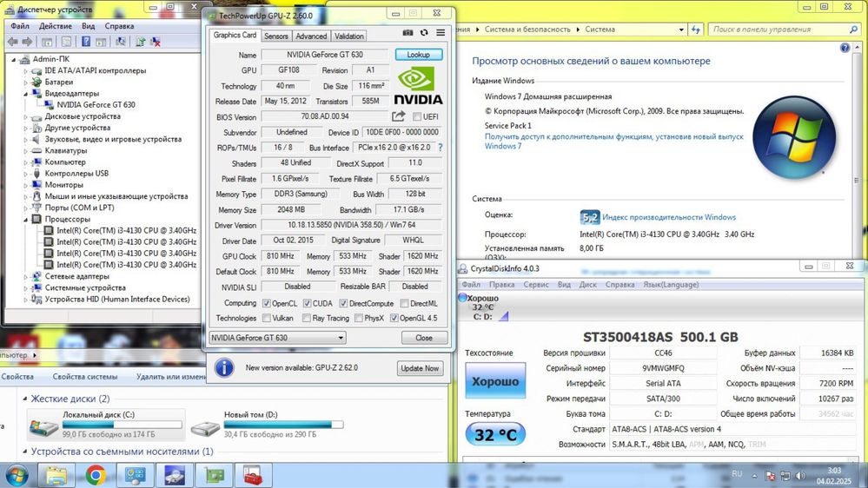Click blue health status circle in CrystalDiskInfo
The image size is (868, 488).
463,298
